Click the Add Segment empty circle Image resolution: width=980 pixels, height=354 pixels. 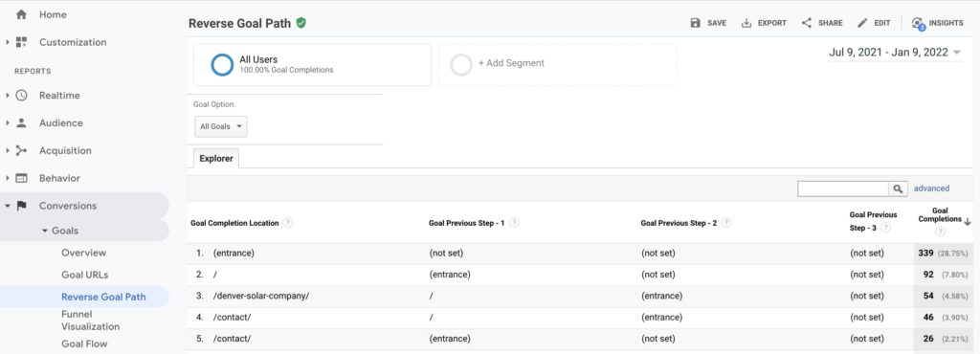pyautogui.click(x=461, y=64)
